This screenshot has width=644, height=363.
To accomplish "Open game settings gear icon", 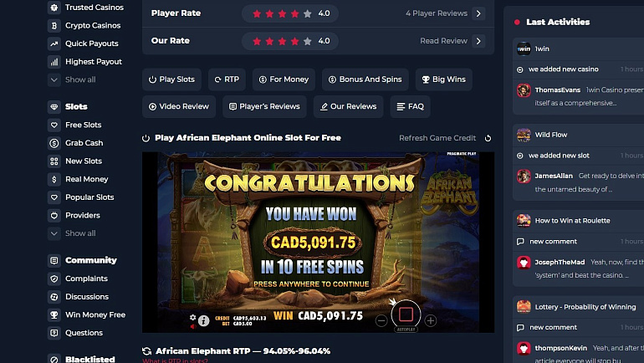I will [x=193, y=318].
